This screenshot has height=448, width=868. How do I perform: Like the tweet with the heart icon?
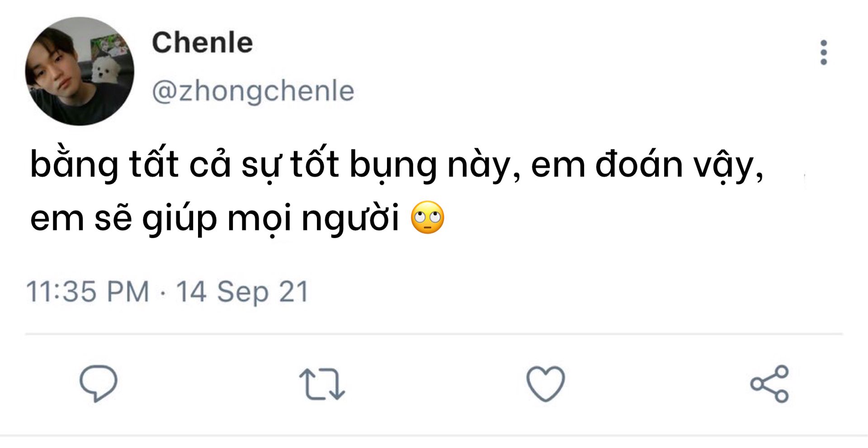coord(546,384)
